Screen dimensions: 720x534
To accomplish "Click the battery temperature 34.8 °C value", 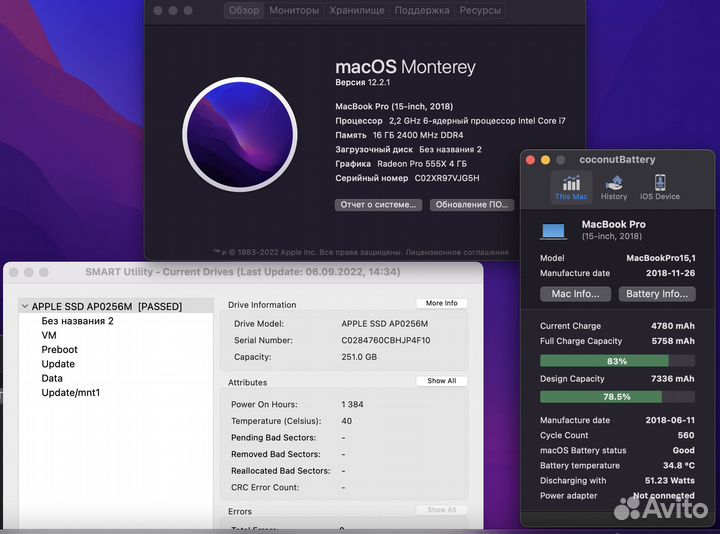I will coord(679,466).
